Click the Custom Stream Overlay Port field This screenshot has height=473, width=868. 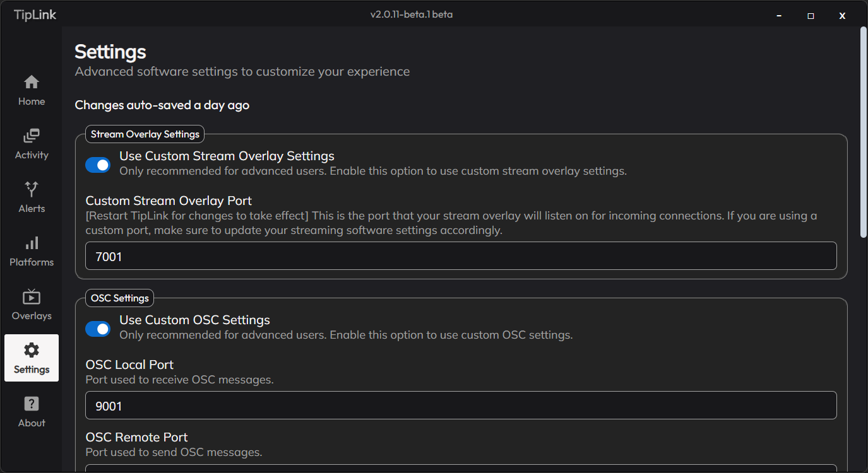(x=461, y=257)
